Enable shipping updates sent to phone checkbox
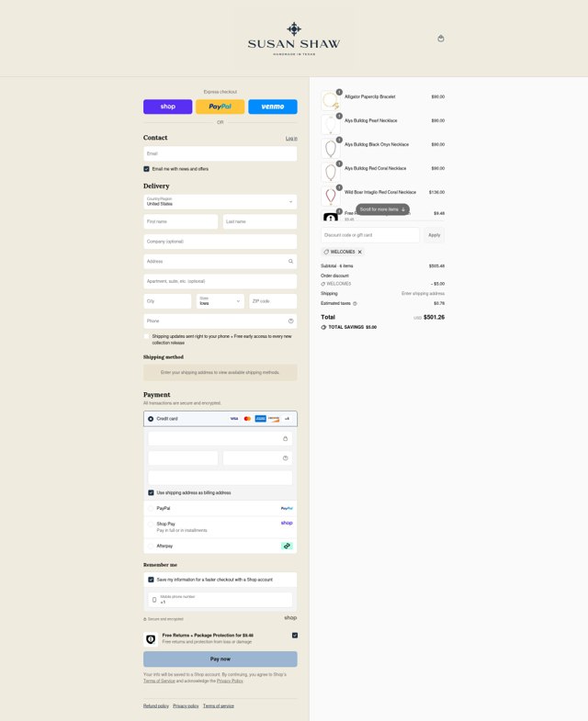The width and height of the screenshot is (588, 721). 146,336
